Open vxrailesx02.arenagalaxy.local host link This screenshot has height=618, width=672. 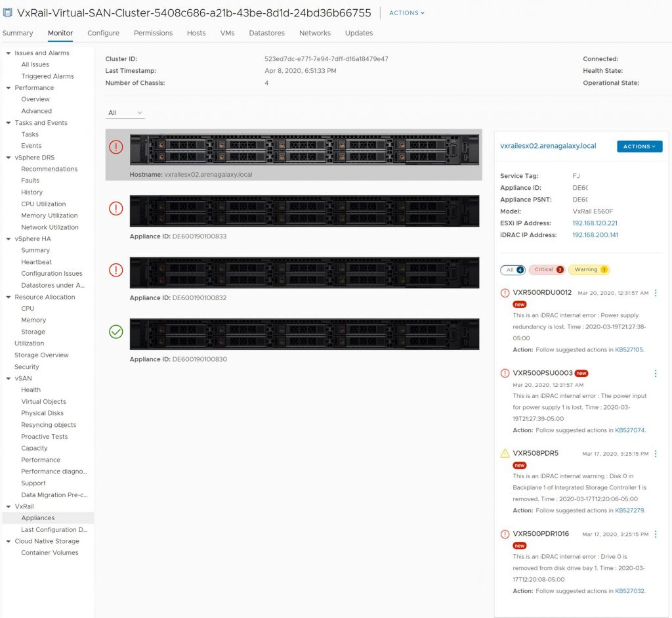click(x=548, y=146)
